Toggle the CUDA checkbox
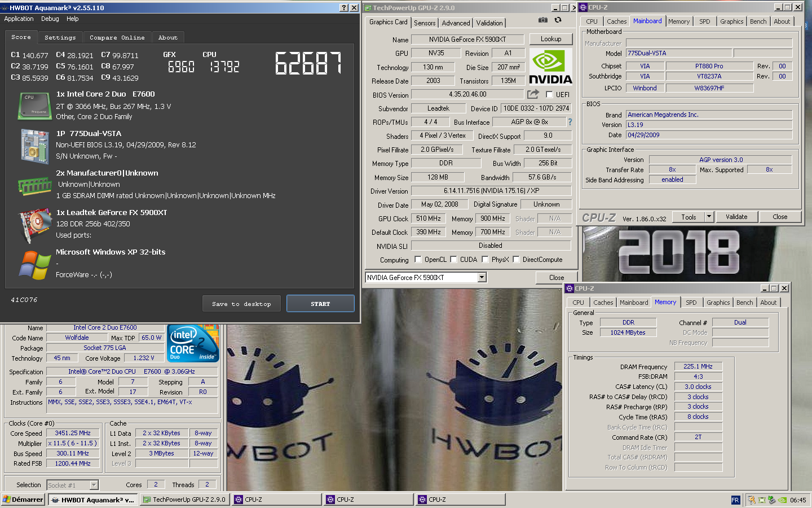This screenshot has height=508, width=812. pos(453,260)
